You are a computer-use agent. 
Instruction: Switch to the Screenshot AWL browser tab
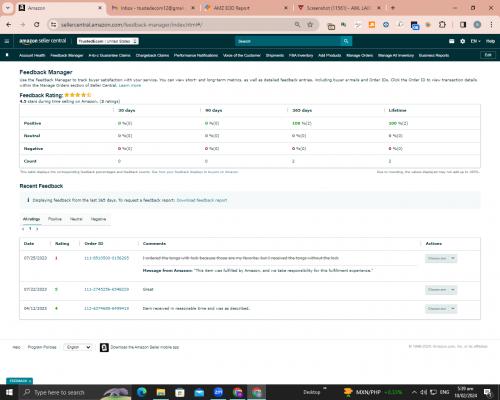click(338, 8)
